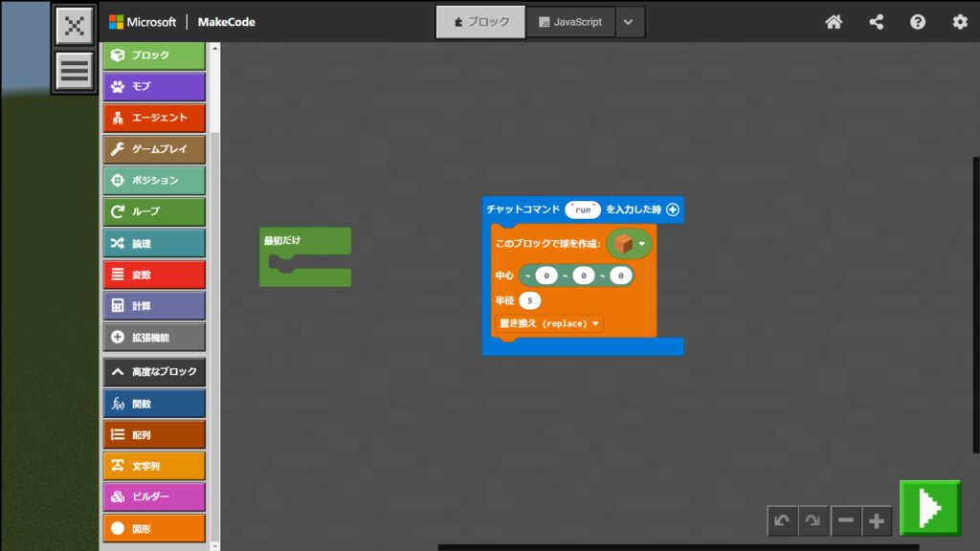Viewport: 980px width, 551px height.
Task: Open the help question mark icon
Action: click(x=918, y=22)
